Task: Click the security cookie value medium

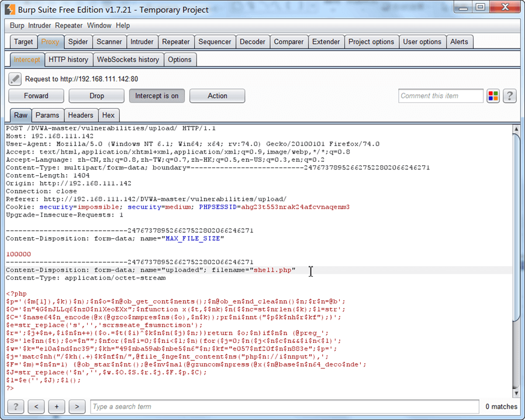Action: coord(178,207)
